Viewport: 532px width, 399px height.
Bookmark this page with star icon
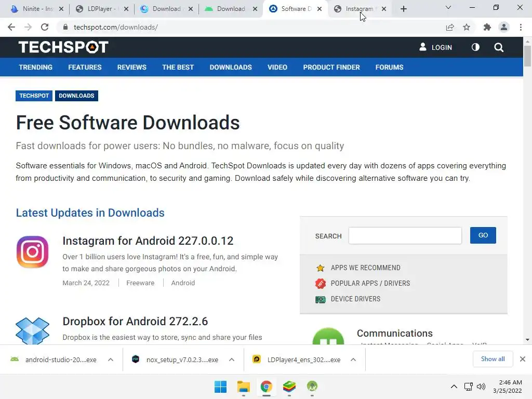(467, 27)
